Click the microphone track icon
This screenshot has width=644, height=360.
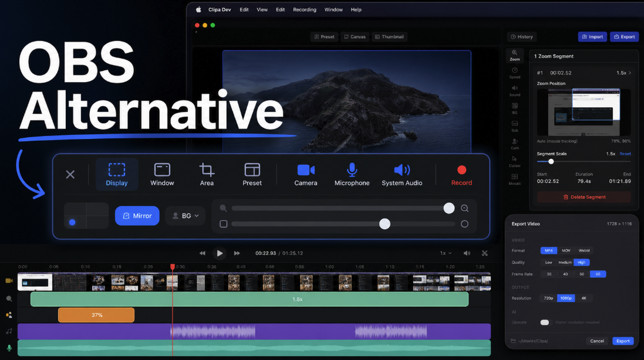pos(9,348)
